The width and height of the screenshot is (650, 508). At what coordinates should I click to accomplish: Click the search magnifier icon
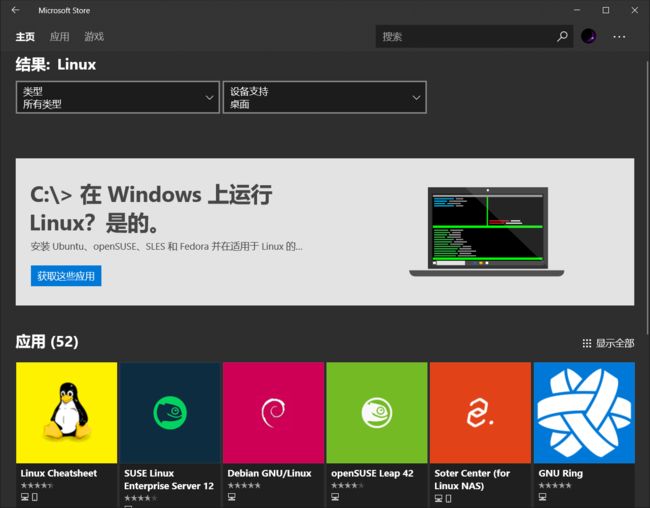(x=562, y=36)
